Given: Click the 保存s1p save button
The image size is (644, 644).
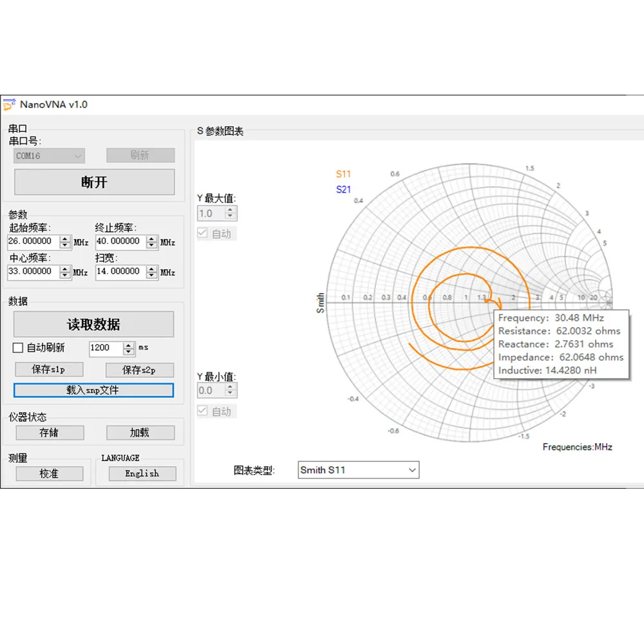Looking at the screenshot, I should point(49,370).
